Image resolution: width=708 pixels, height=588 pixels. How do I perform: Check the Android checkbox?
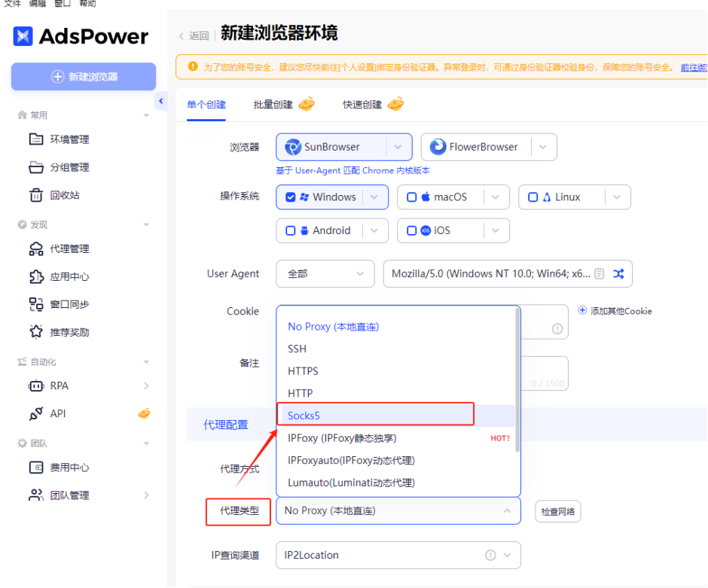(x=290, y=230)
